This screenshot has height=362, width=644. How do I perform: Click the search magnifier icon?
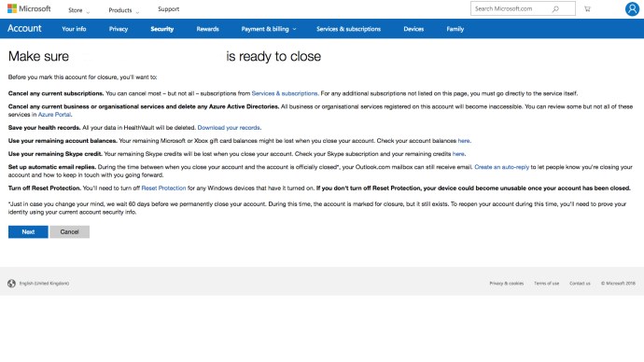[x=555, y=8]
